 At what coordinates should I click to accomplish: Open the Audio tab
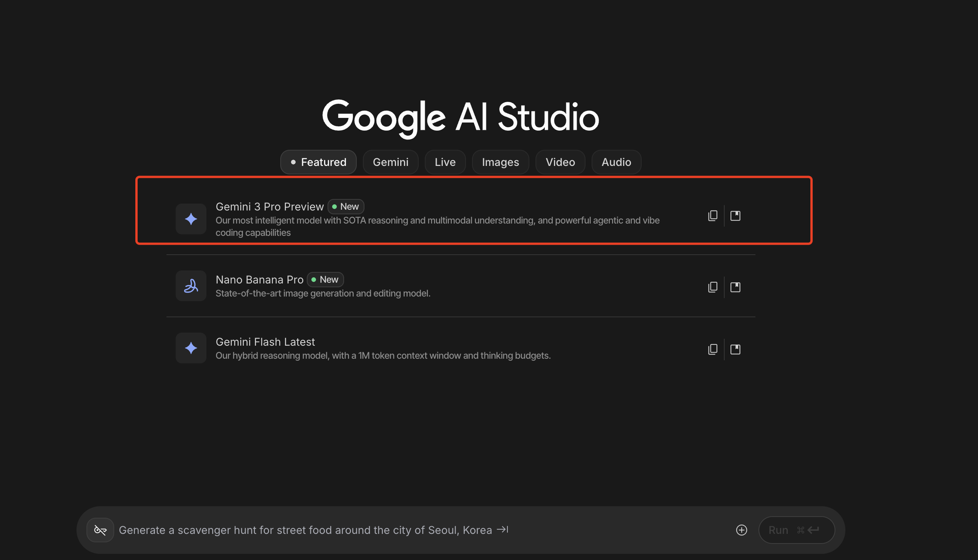(616, 162)
